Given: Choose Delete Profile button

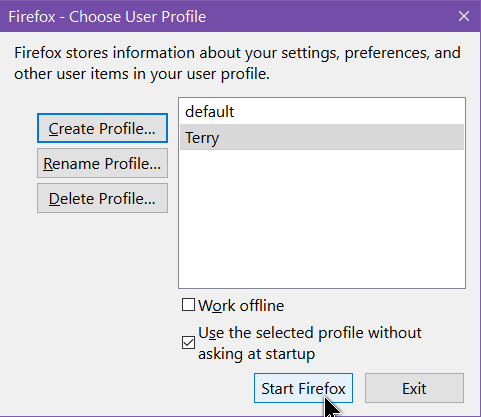Looking at the screenshot, I should [102, 198].
